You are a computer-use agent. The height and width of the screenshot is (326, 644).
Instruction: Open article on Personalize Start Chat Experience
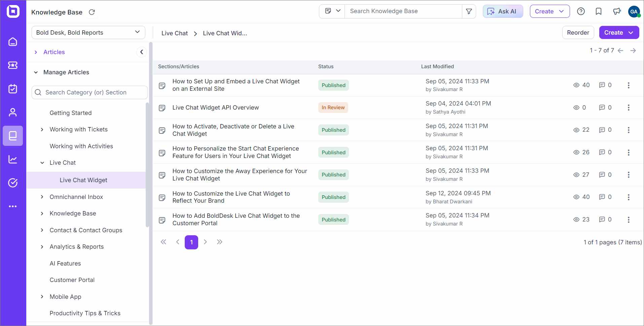[236, 152]
